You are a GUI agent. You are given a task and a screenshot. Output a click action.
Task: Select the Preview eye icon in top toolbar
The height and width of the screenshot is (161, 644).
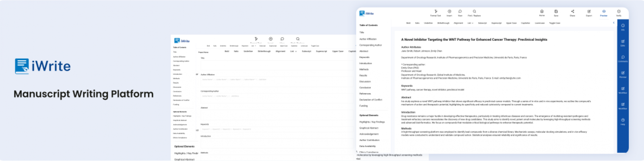pyautogui.click(x=604, y=11)
